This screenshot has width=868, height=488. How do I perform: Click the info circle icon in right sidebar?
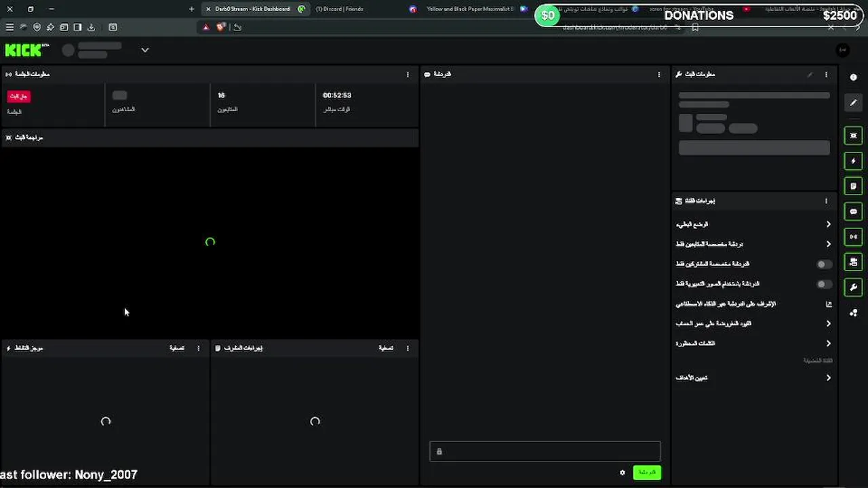pyautogui.click(x=853, y=77)
